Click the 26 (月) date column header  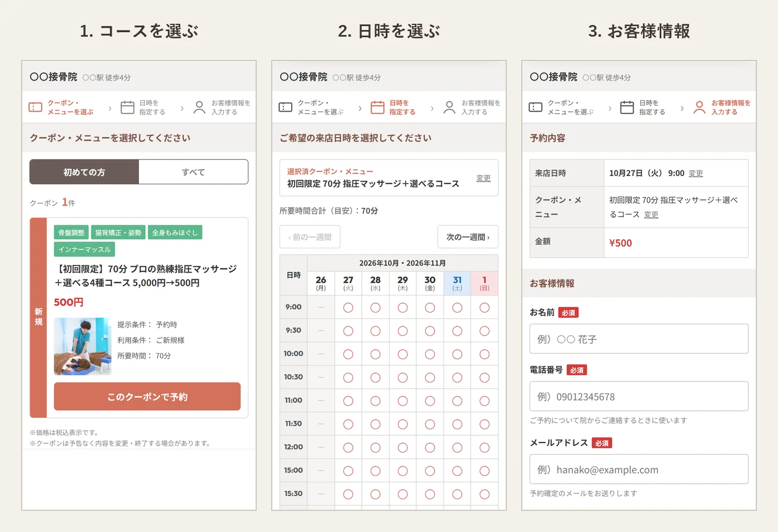pyautogui.click(x=321, y=283)
